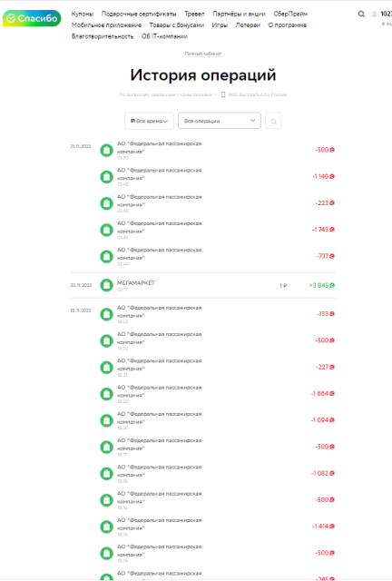This screenshot has width=392, height=581.
Task: Select the +3 845 МЕГАМАРКЕТ bonus amount
Action: tap(321, 285)
